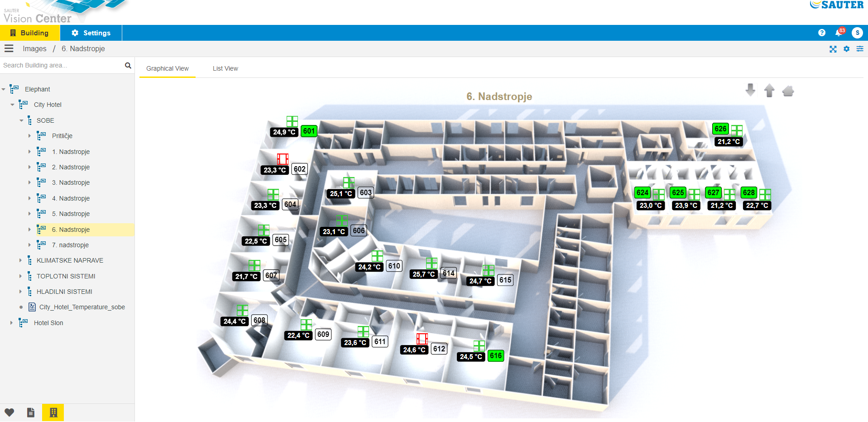Open the notifications bell with red badge

click(839, 33)
